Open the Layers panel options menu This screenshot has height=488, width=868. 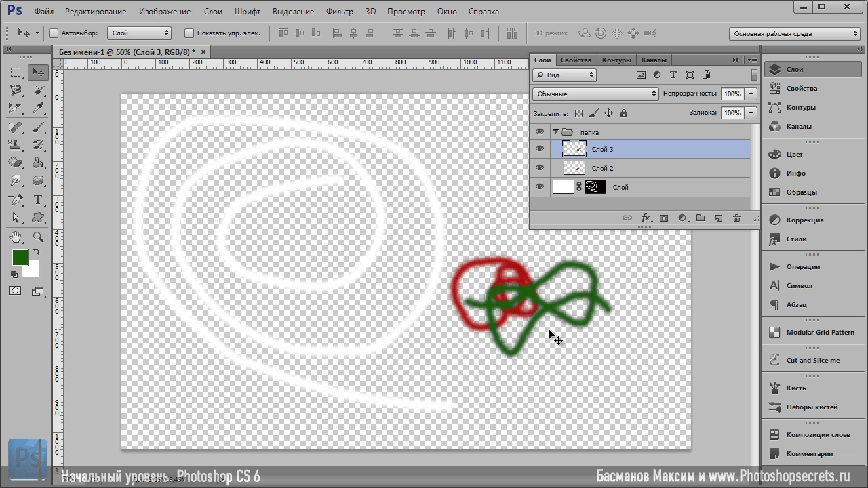pos(752,60)
